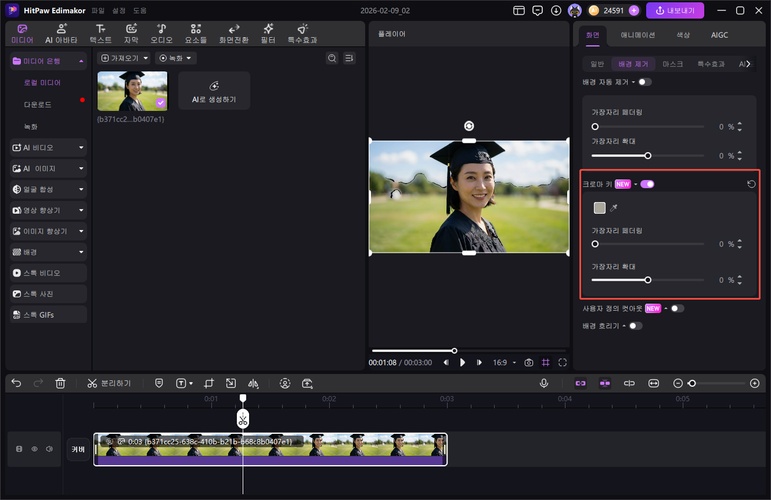Open the 화면전환 (Transition) panel

234,33
